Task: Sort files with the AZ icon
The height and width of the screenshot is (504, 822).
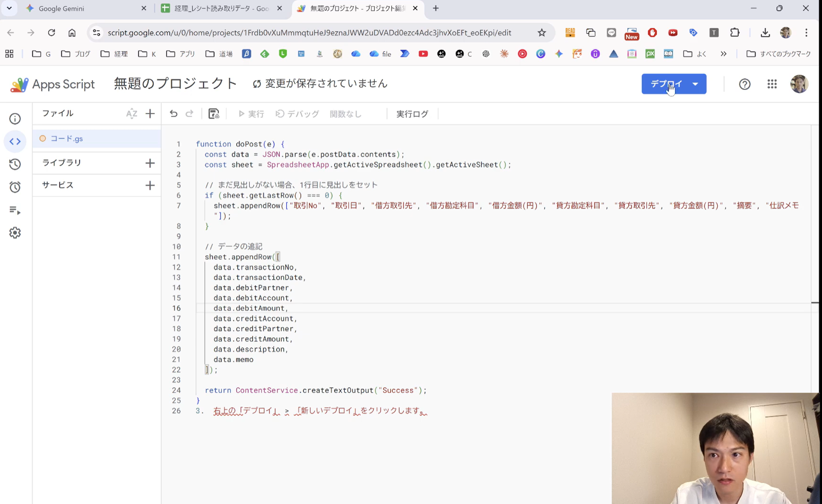Action: (x=131, y=114)
